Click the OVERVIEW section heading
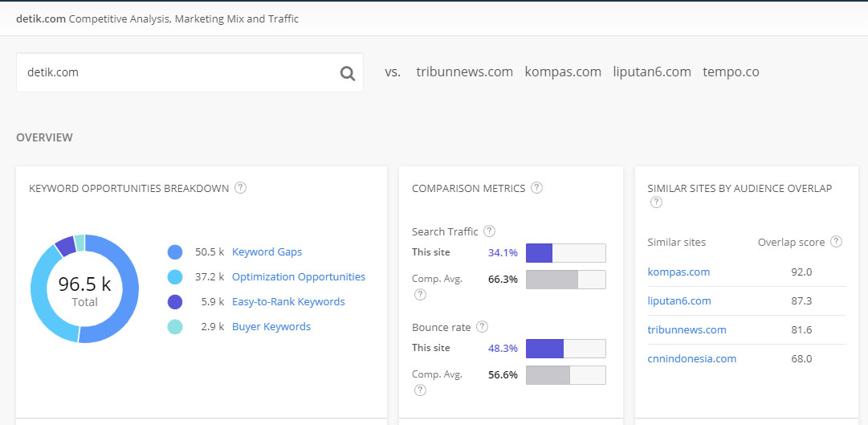The image size is (868, 425). tap(44, 137)
